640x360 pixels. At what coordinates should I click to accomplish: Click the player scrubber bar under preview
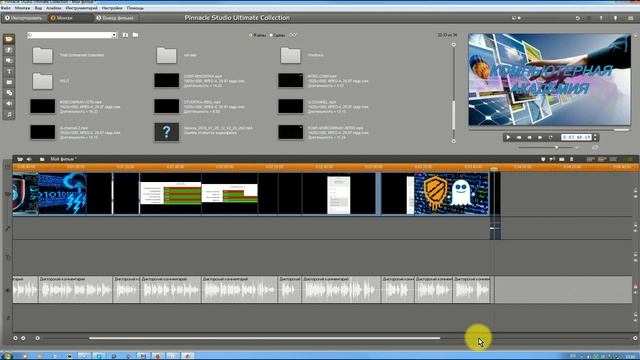click(x=549, y=130)
